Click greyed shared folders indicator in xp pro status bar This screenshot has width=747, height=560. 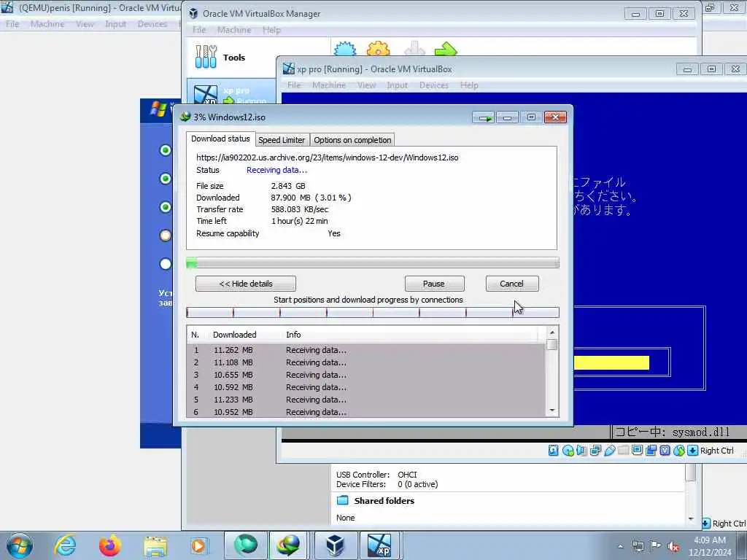623,450
